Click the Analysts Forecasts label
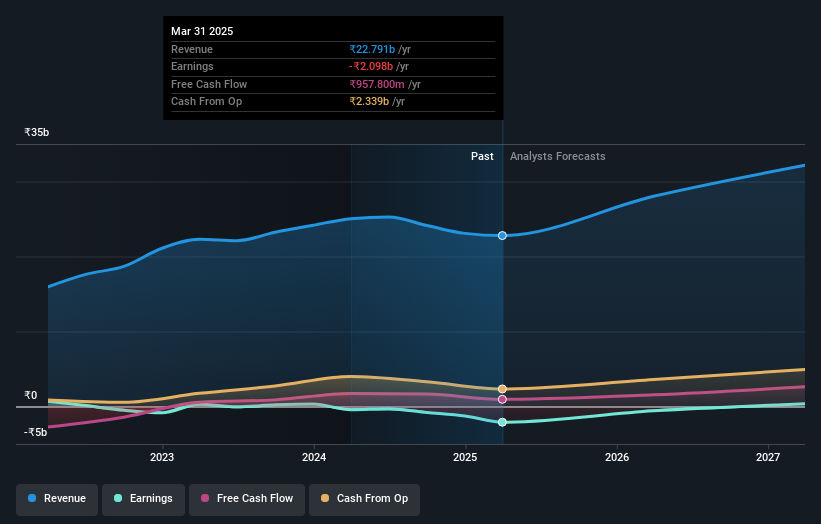821x524 pixels. (x=558, y=157)
